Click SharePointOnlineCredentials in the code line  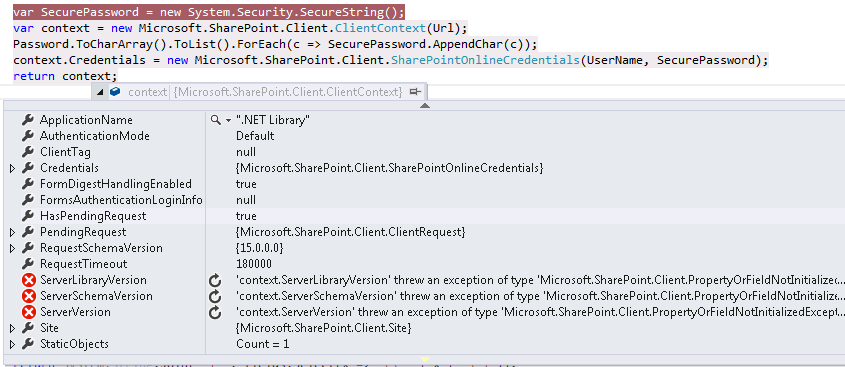486,60
